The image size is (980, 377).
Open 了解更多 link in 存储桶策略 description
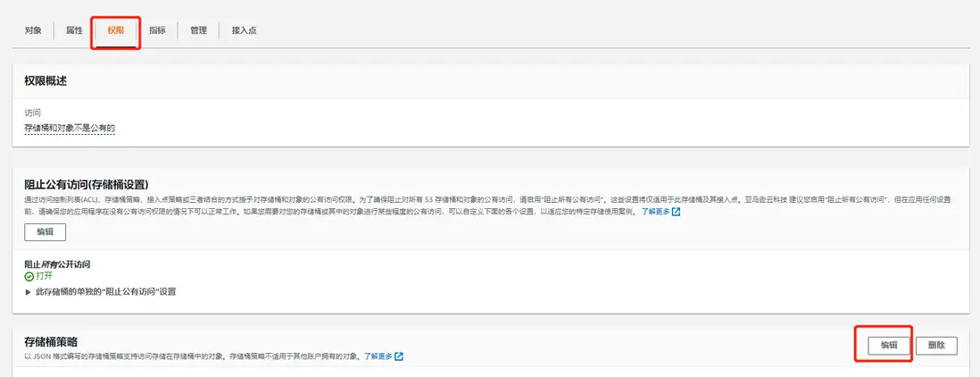click(378, 356)
